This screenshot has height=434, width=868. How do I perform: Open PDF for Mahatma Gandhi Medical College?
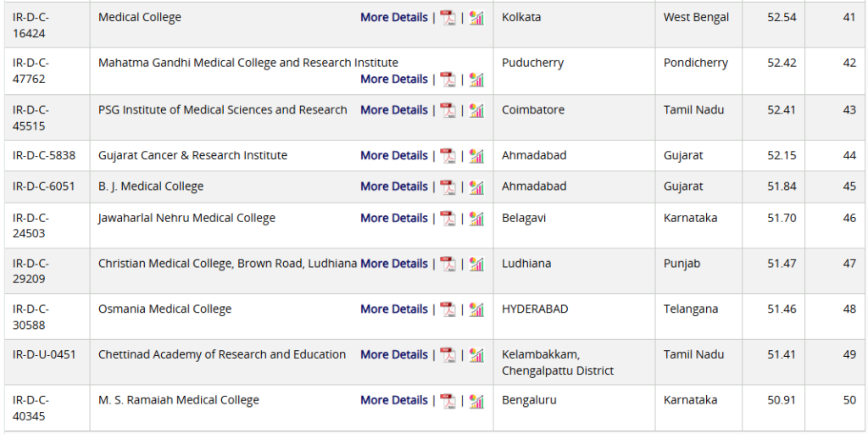[448, 80]
